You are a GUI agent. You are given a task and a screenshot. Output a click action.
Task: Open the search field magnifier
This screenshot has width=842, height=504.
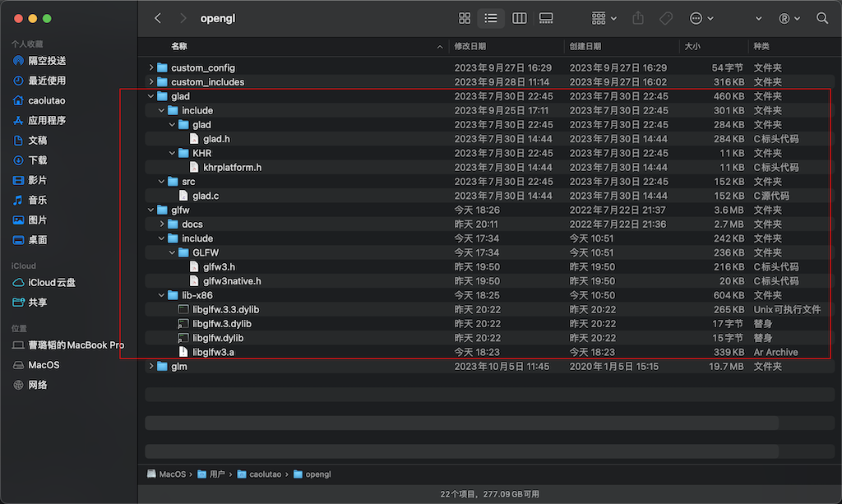[822, 18]
